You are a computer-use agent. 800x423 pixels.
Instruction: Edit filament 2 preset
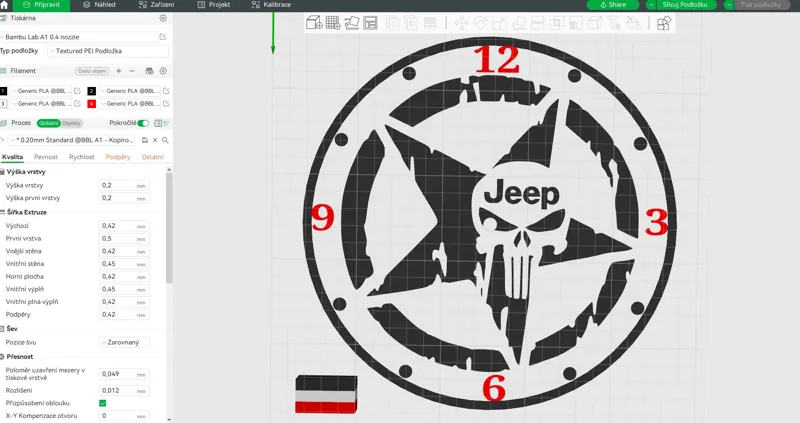(166, 91)
